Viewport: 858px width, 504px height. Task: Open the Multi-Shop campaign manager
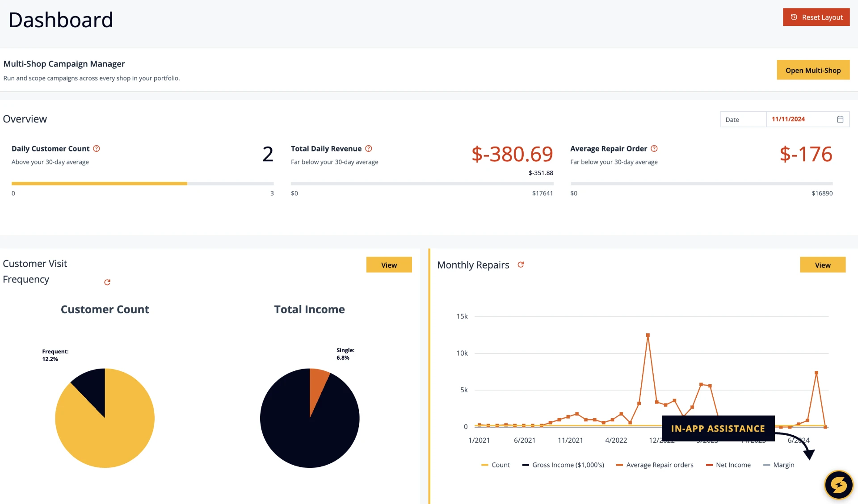click(813, 70)
